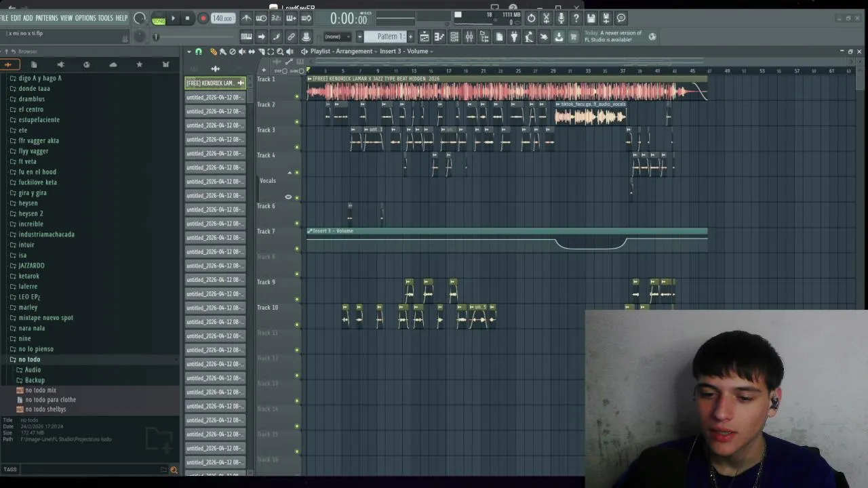Viewport: 868px width, 488px height.
Task: Click the save project floppy icon
Action: coord(591,18)
